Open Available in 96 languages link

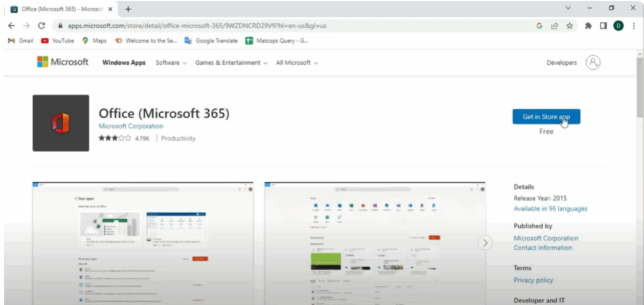pyautogui.click(x=550, y=209)
